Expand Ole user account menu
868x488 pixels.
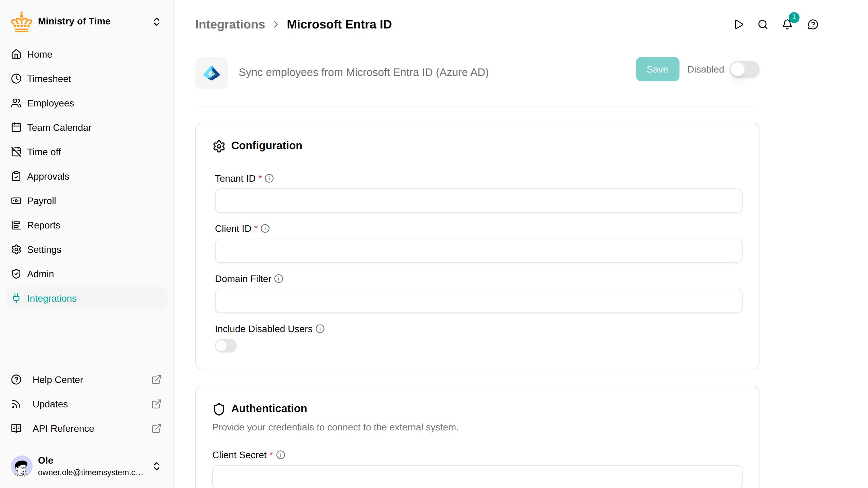pyautogui.click(x=156, y=466)
